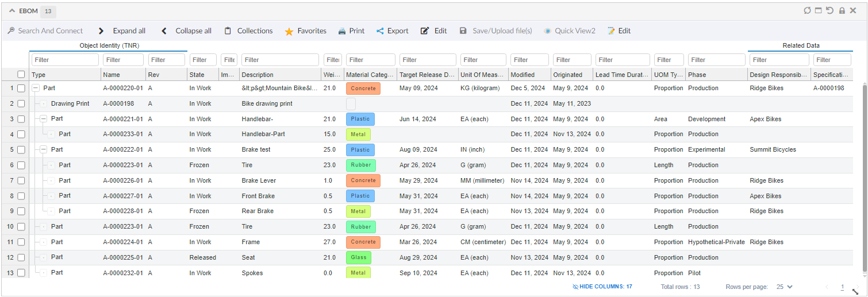Click the lock icon in the EBOM header

click(x=842, y=10)
